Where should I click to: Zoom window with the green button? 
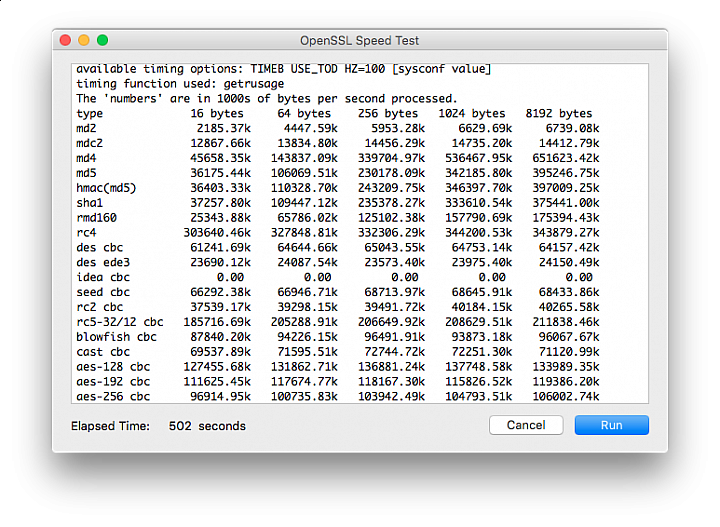click(x=102, y=40)
